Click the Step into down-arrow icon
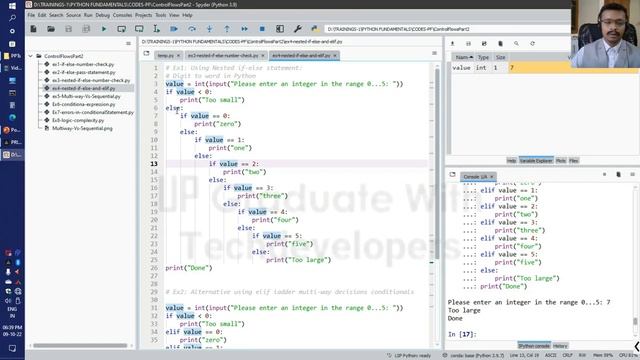This screenshot has height=360, width=640. (209, 29)
